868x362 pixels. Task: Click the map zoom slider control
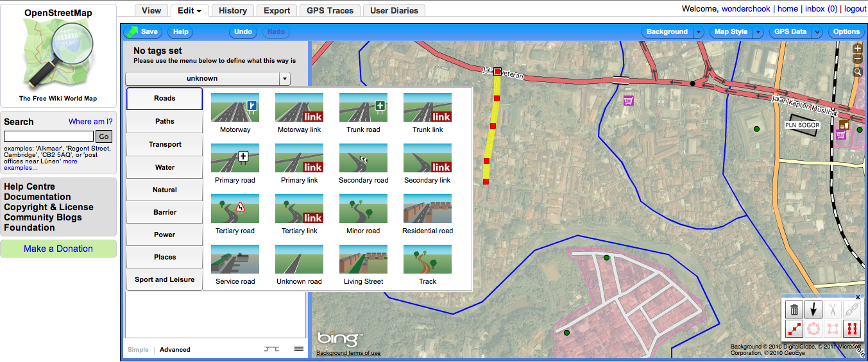pyautogui.click(x=858, y=59)
